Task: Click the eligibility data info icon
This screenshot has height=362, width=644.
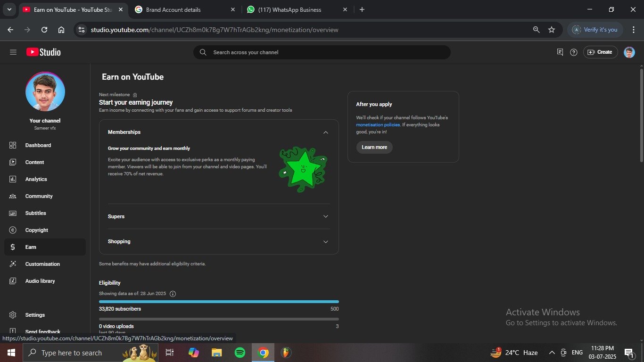Action: 173,294
